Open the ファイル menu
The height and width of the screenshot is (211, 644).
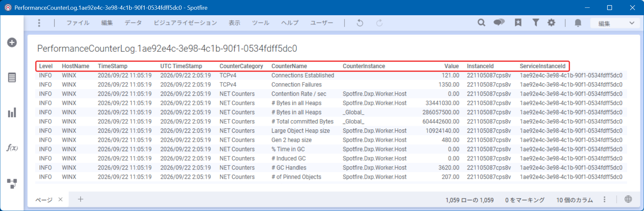click(x=78, y=23)
